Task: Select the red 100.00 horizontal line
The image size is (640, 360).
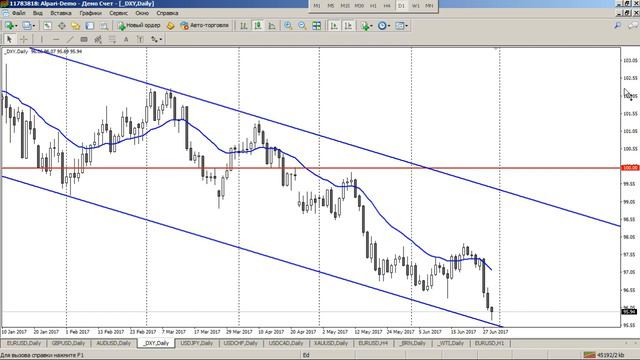Action: (x=310, y=168)
